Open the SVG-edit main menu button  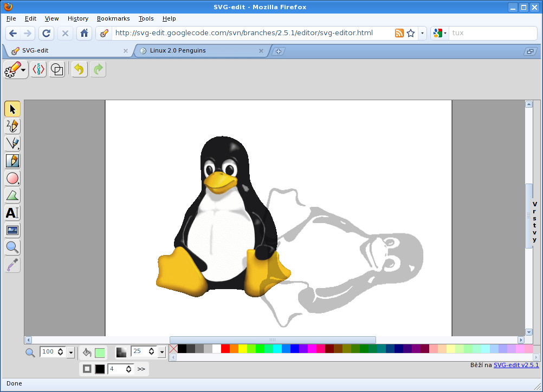(16, 69)
